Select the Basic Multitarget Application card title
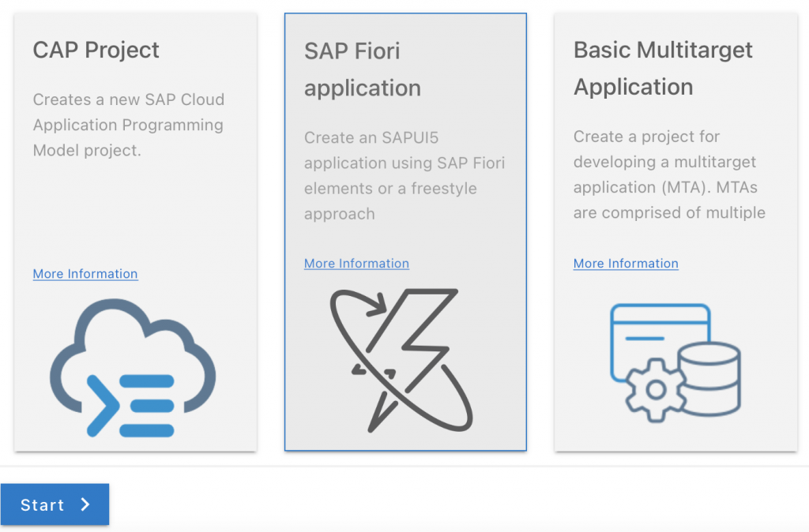This screenshot has height=532, width=809. pyautogui.click(x=663, y=69)
